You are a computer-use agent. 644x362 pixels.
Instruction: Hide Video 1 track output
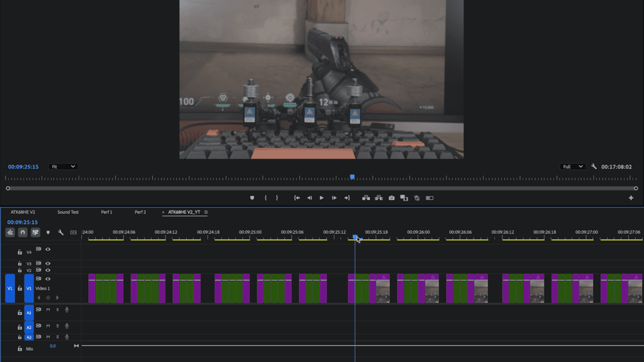tap(48, 278)
